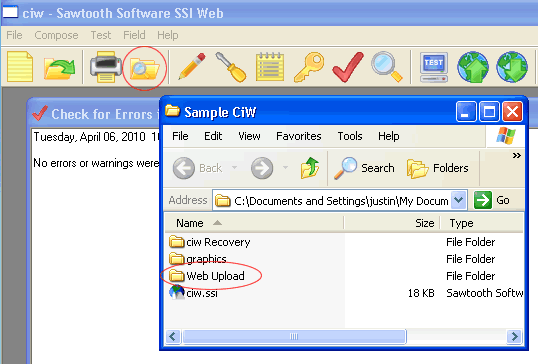Open the TEST computer monitor icon
The height and width of the screenshot is (364, 538).
point(434,67)
